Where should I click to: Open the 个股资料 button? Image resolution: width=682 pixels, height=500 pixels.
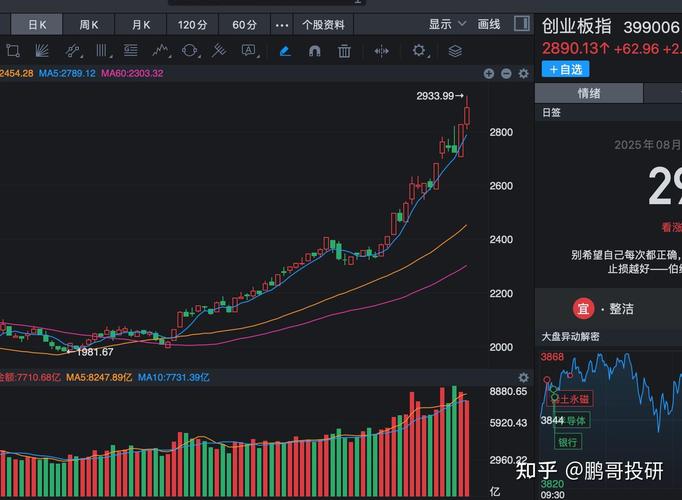323,24
